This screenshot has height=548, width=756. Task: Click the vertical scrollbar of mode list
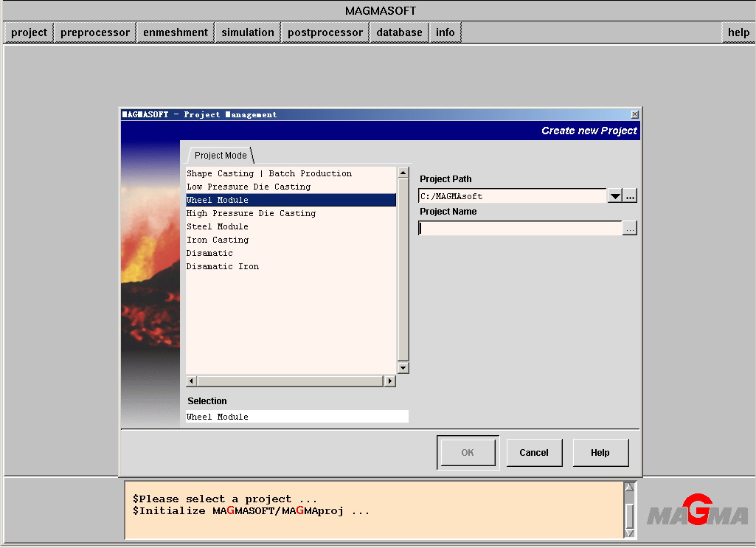pyautogui.click(x=403, y=270)
